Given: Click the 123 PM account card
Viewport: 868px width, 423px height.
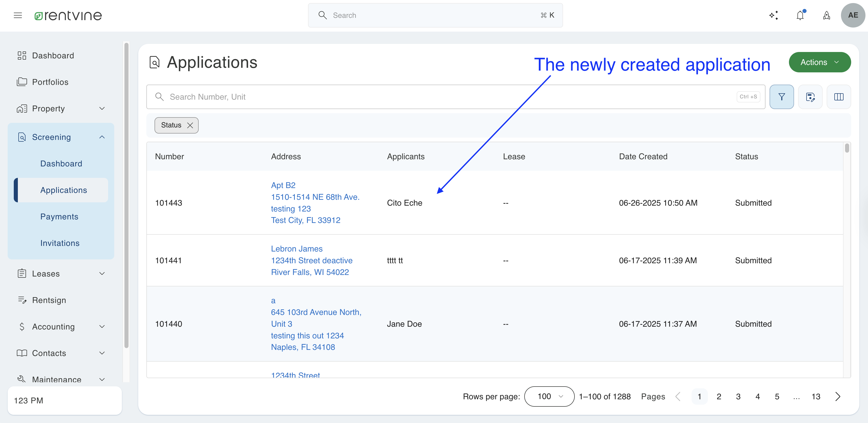Looking at the screenshot, I should click(65, 400).
